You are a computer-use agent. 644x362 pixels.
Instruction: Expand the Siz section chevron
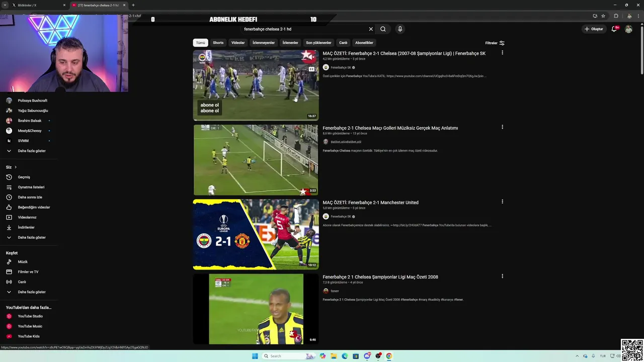(16, 167)
